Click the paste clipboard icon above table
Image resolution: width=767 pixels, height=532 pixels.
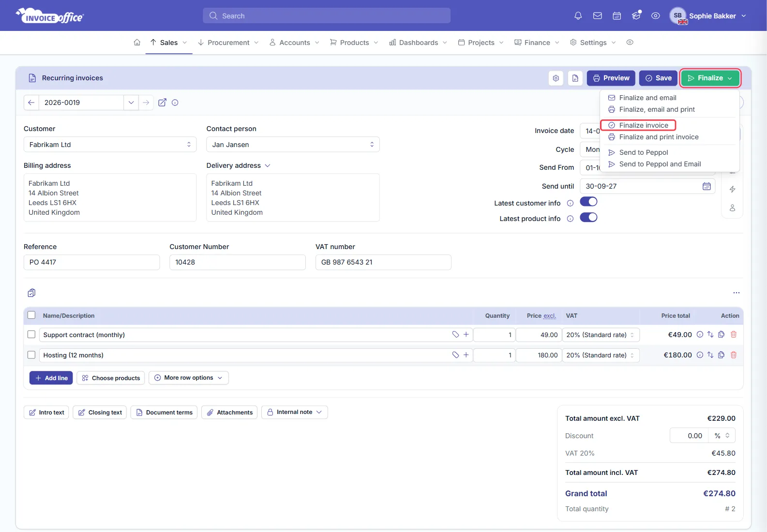point(31,293)
